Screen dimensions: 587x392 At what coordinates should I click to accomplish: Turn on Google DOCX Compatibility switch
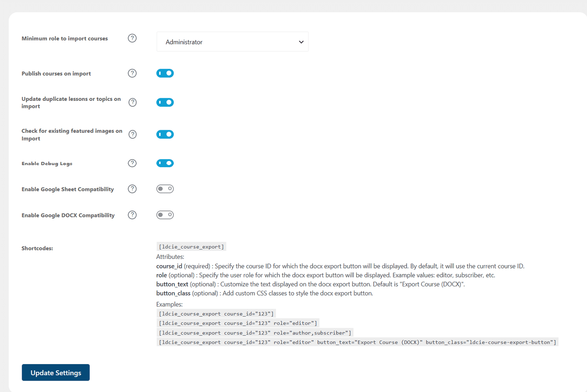click(165, 215)
